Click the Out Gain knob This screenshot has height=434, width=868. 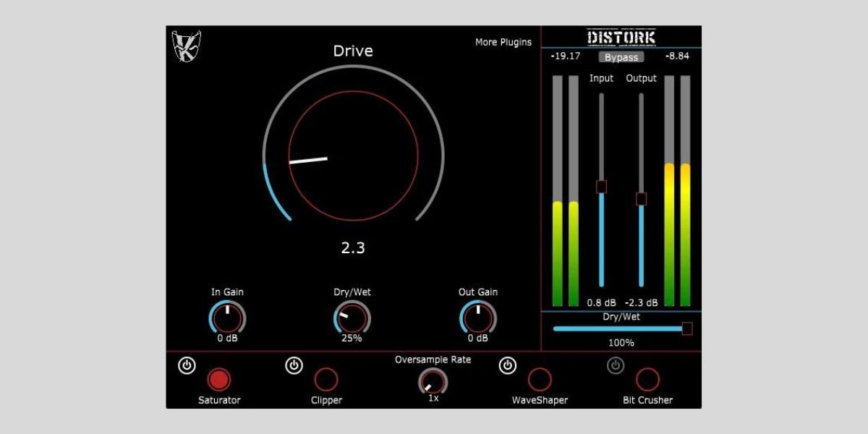pyautogui.click(x=477, y=317)
